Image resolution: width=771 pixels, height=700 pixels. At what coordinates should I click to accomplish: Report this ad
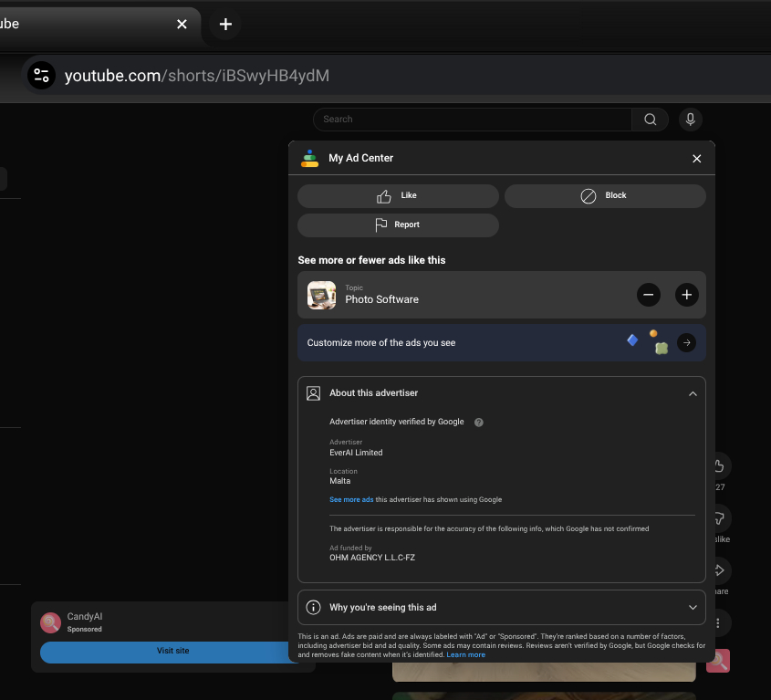(398, 225)
